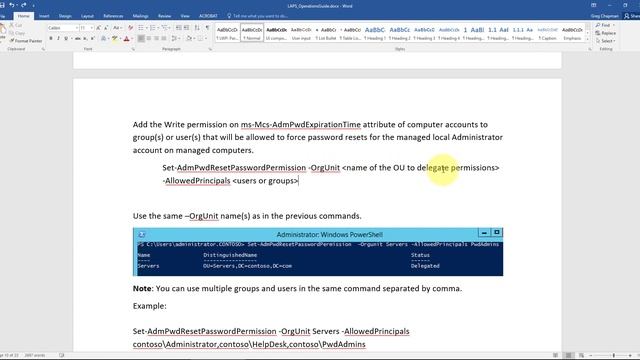Screen dimensions: 640x360
Task: Expand the Styles gallery with More arrow
Action: (588, 39)
